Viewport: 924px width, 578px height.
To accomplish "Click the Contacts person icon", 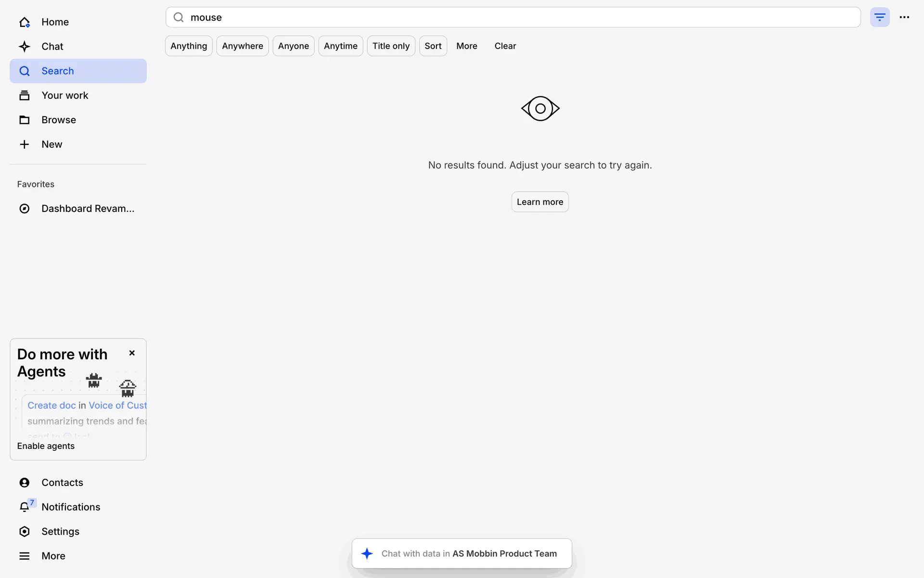I will pyautogui.click(x=25, y=483).
